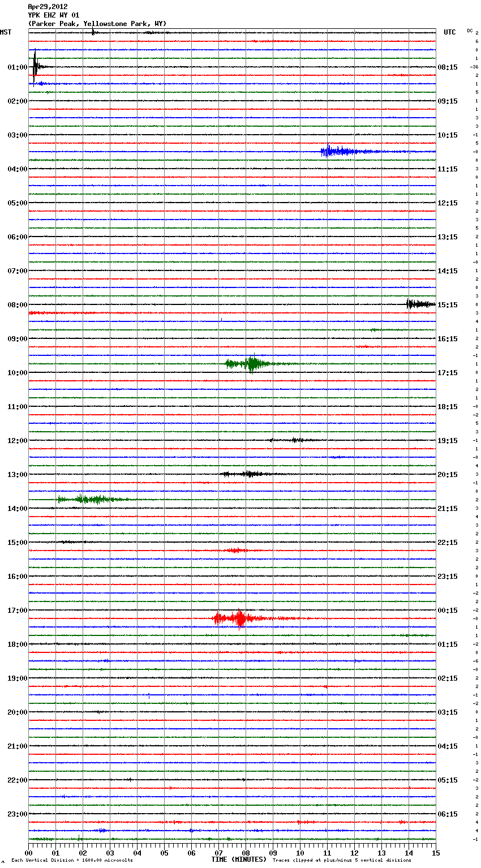Click the "-36" DC offset value
Viewport: 481px width, 868px height.
[474, 67]
